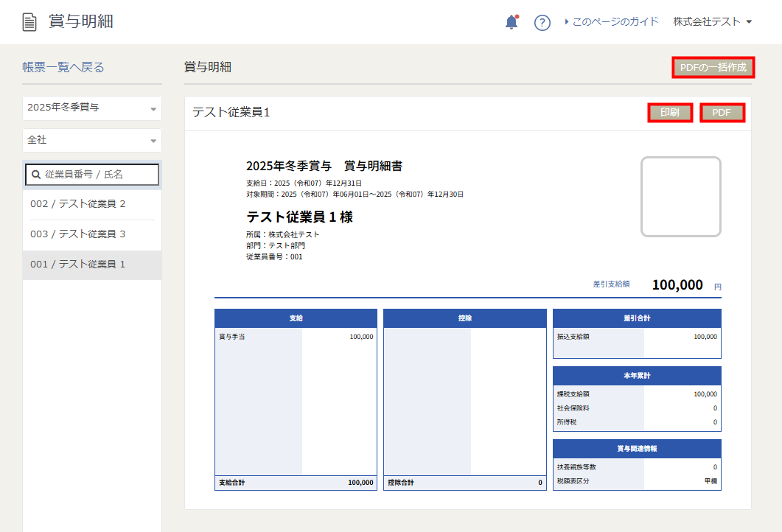Click the 支給 table header

(x=296, y=318)
